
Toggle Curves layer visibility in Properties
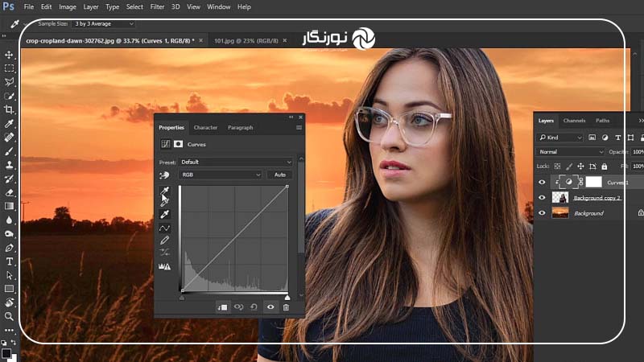270,307
